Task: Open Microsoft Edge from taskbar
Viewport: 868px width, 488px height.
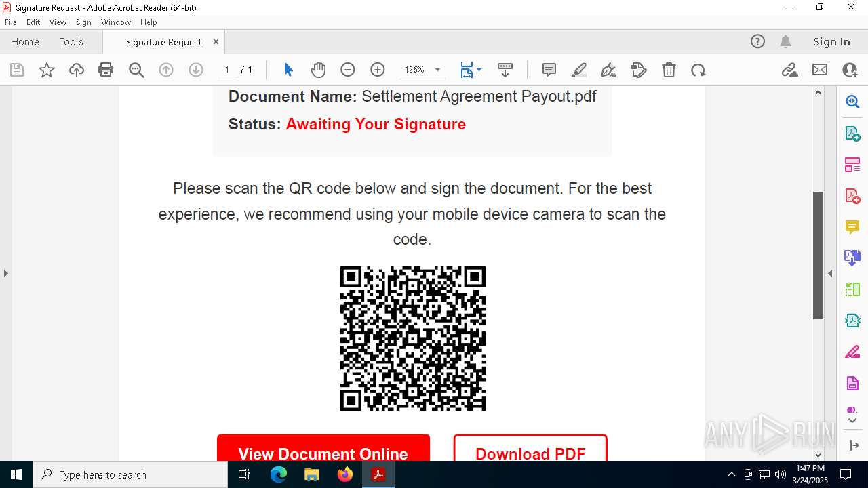Action: [x=279, y=474]
